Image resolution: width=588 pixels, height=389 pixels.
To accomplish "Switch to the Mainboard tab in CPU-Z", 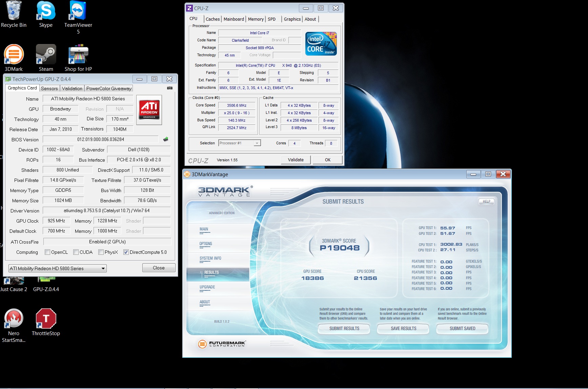I will coord(234,19).
